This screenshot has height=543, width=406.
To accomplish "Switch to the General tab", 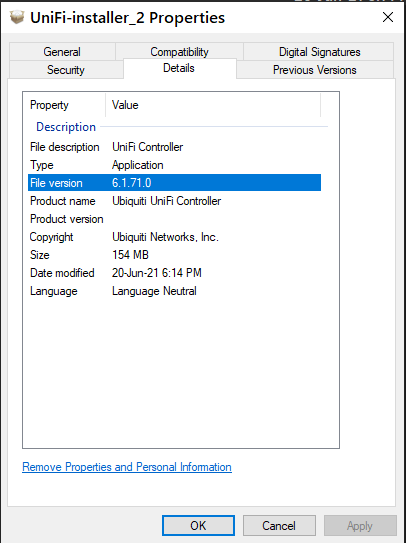I will (x=62, y=52).
